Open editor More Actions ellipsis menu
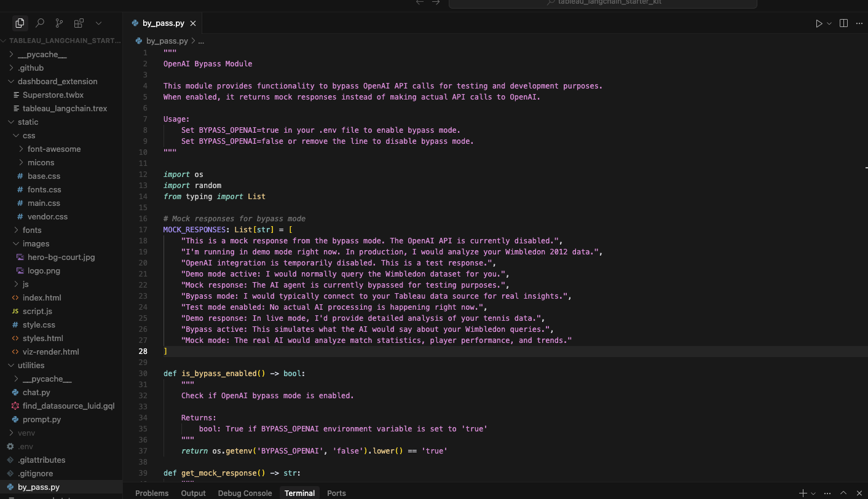 (859, 23)
